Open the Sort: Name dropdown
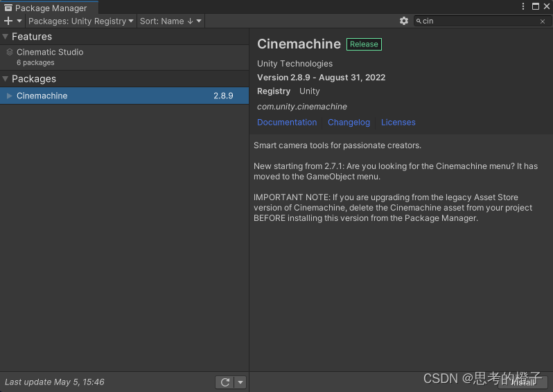Viewport: 553px width, 392px height. click(x=170, y=21)
